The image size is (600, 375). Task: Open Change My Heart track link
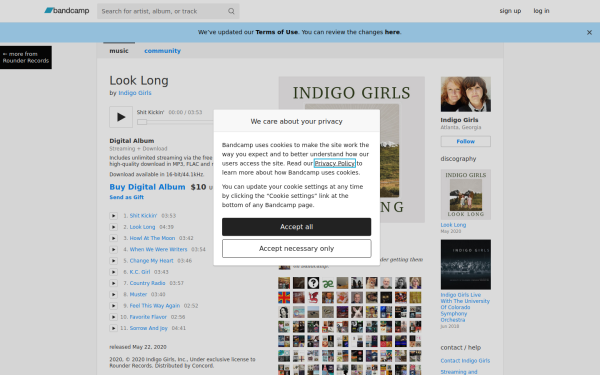coord(152,261)
